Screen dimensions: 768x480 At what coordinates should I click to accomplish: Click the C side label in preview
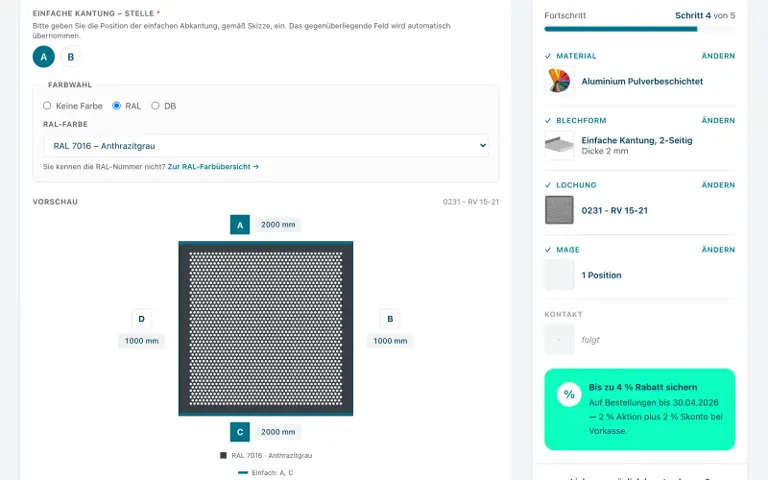(x=240, y=432)
